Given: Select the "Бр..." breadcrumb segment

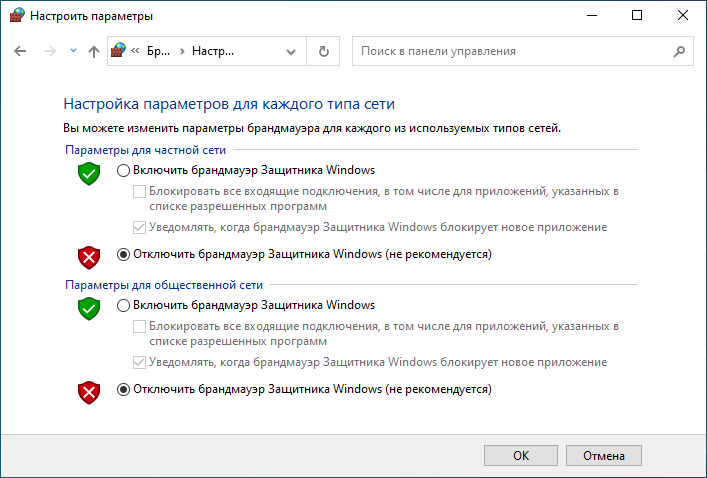Looking at the screenshot, I should coord(158,51).
